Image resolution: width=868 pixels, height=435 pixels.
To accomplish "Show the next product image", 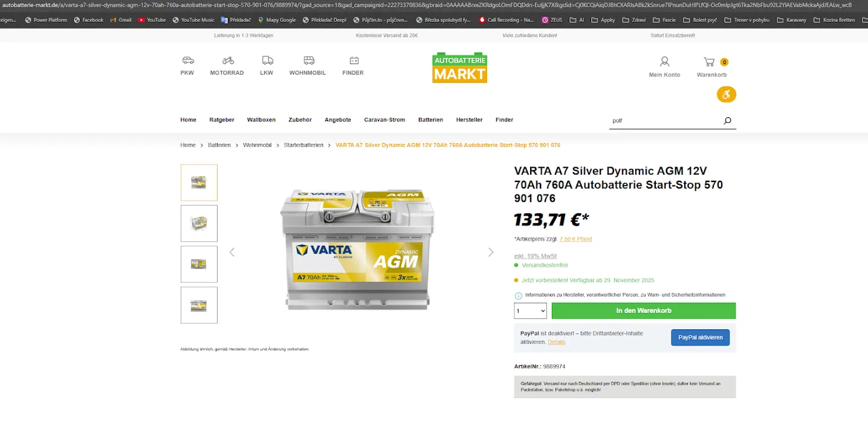I will tap(491, 252).
